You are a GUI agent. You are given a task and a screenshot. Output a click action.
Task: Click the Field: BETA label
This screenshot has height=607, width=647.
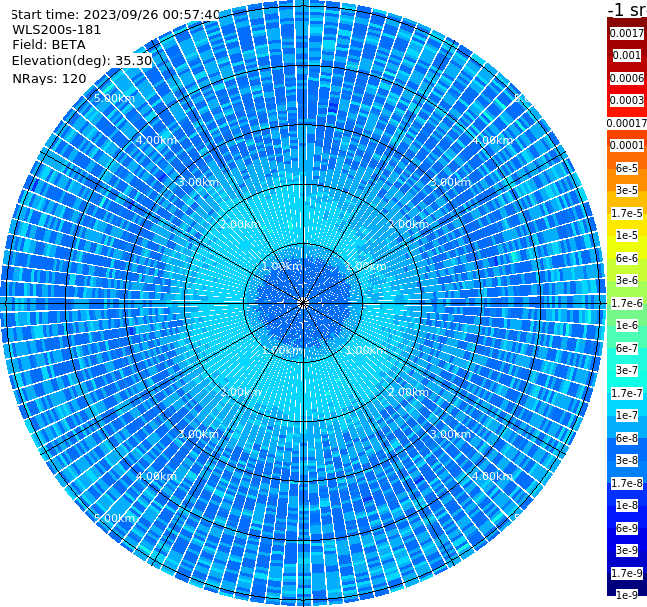[x=49, y=45]
